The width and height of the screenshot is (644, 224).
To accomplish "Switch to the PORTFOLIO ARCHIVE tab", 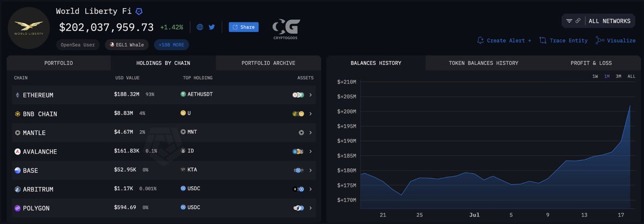I will [x=268, y=63].
